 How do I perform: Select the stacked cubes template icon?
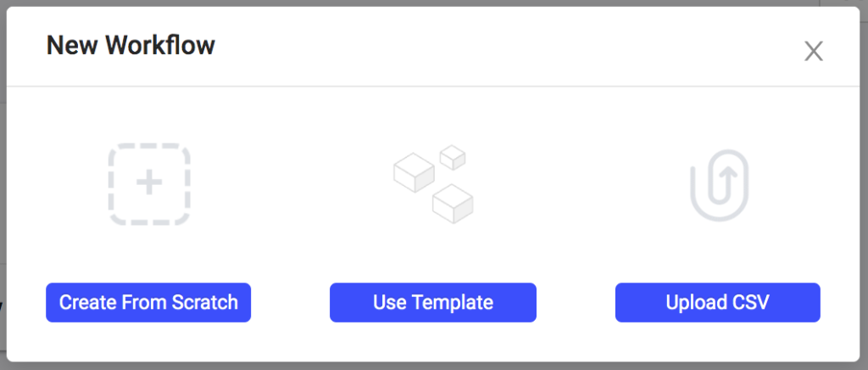coord(433,184)
